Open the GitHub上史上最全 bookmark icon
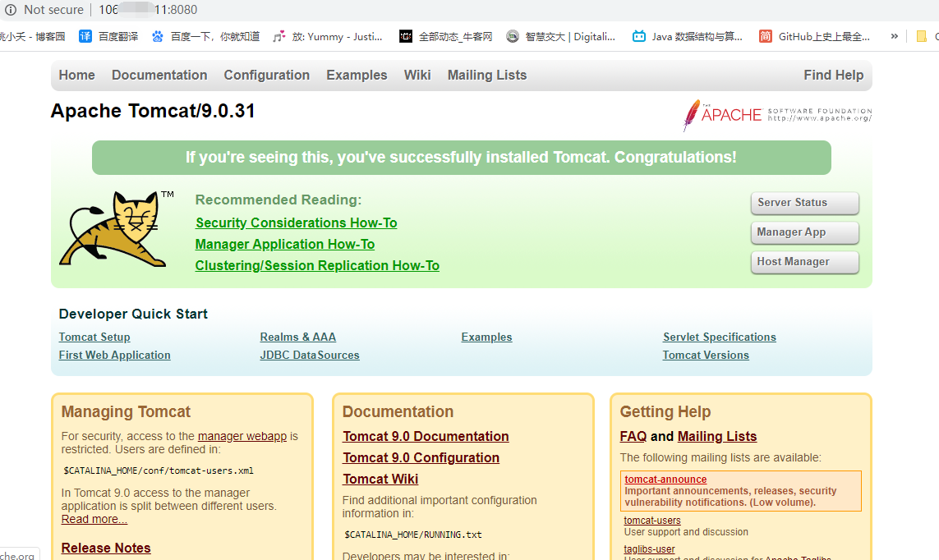939x560 pixels. pyautogui.click(x=766, y=36)
